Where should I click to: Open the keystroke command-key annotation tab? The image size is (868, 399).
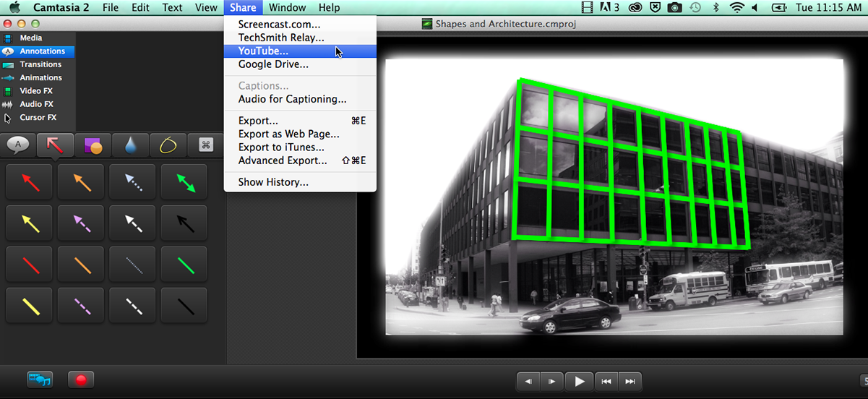(206, 145)
